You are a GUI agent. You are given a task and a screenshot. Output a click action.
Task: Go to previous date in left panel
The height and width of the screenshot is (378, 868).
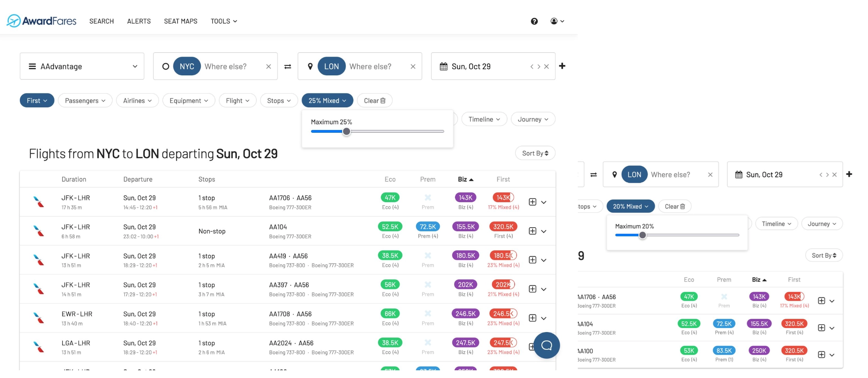tap(532, 67)
